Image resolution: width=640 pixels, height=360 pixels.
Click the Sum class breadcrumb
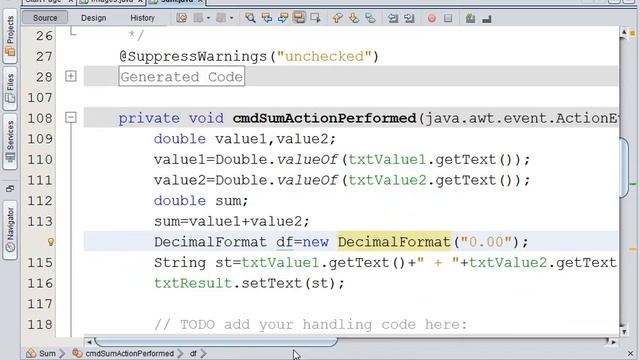click(42, 353)
